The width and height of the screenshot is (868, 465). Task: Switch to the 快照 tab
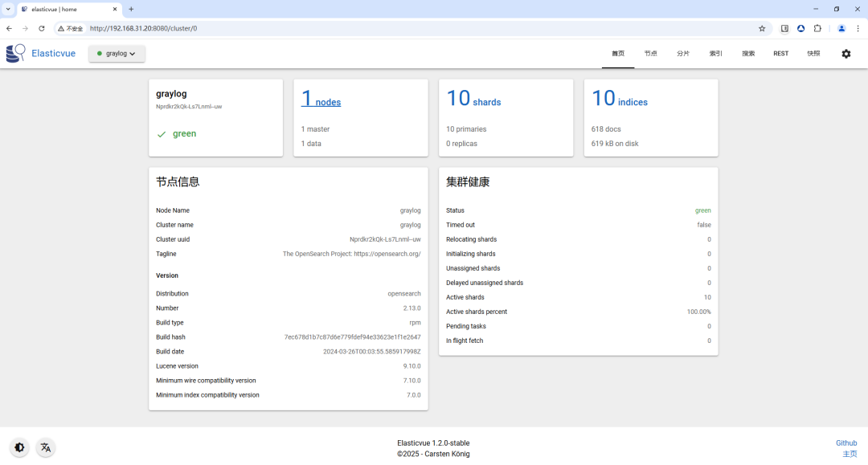coord(813,54)
